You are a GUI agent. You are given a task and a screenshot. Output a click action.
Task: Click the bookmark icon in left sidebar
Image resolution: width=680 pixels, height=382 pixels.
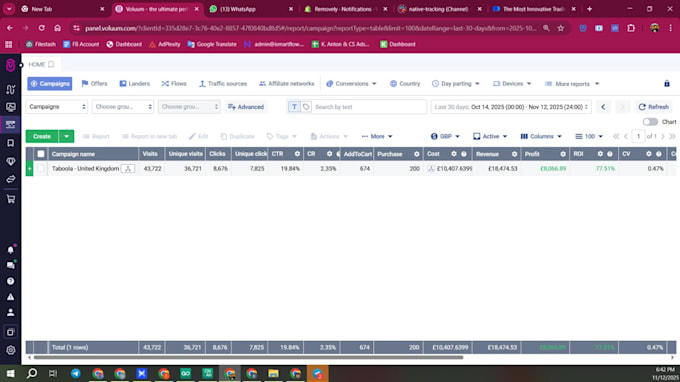[11, 143]
